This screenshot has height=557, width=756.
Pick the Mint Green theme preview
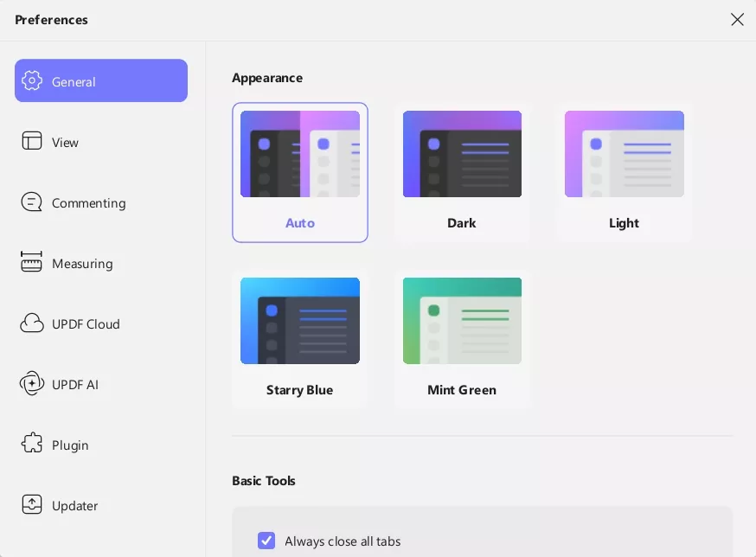(462, 321)
